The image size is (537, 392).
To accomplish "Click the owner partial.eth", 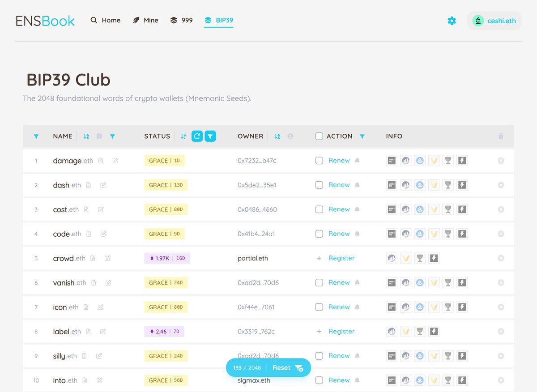I will pos(253,258).
